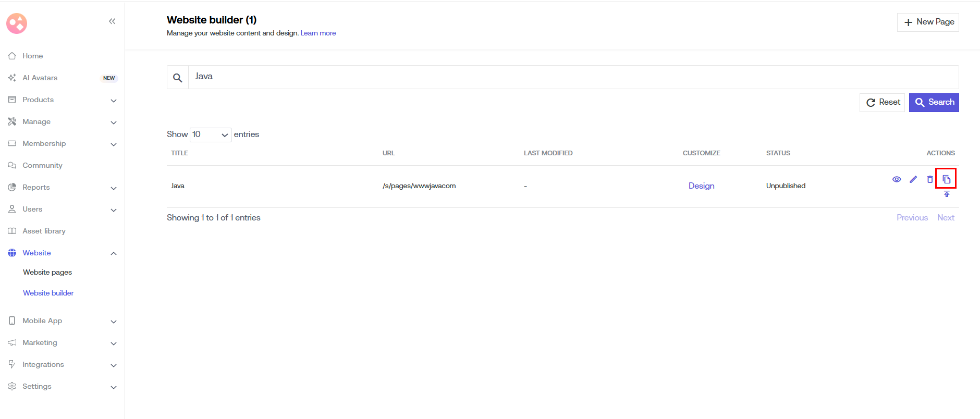The height and width of the screenshot is (419, 980).
Task: Open Home from the sidebar
Action: point(32,56)
